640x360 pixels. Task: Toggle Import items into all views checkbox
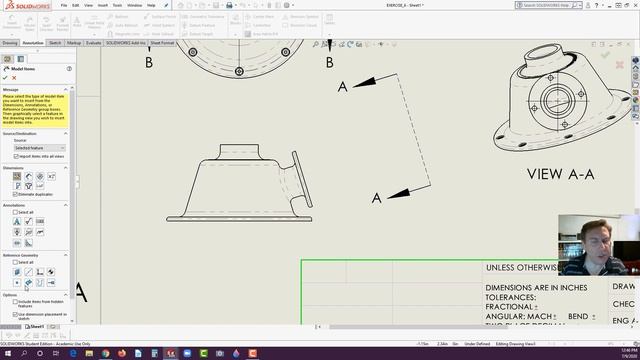(16, 156)
